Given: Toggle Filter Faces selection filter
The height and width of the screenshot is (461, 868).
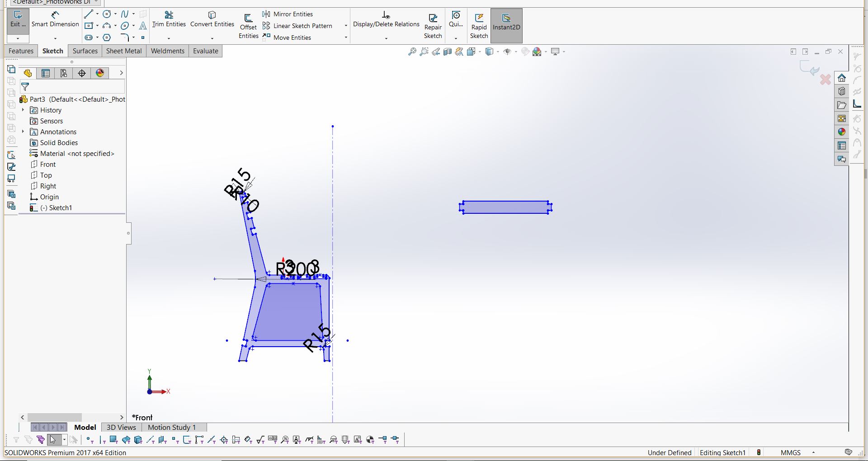Looking at the screenshot, I should point(114,439).
